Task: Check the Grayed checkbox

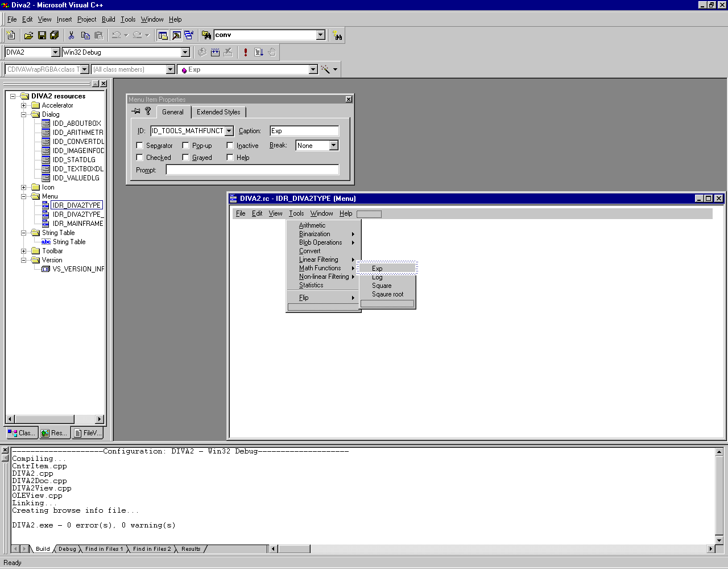Action: coord(185,158)
